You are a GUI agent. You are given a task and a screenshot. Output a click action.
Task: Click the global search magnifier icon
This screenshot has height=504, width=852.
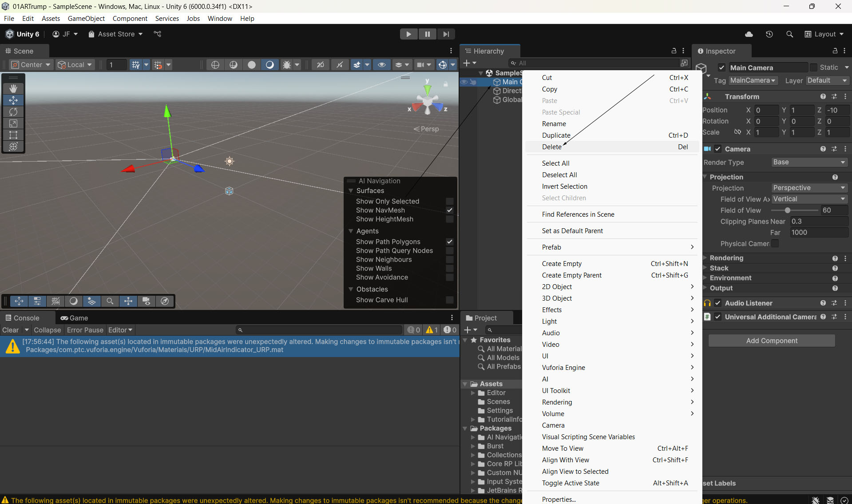coord(789,34)
